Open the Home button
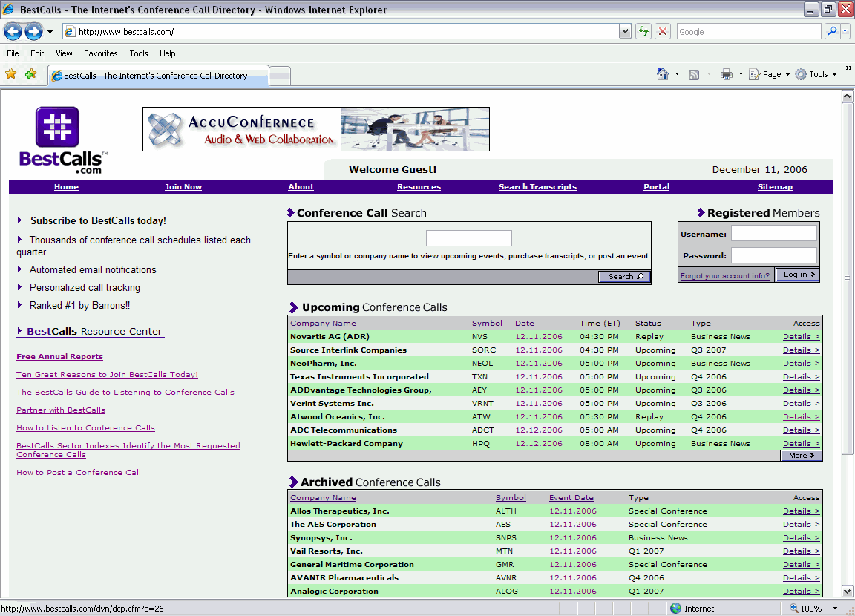Viewport: 855px width, 616px height. (660, 74)
